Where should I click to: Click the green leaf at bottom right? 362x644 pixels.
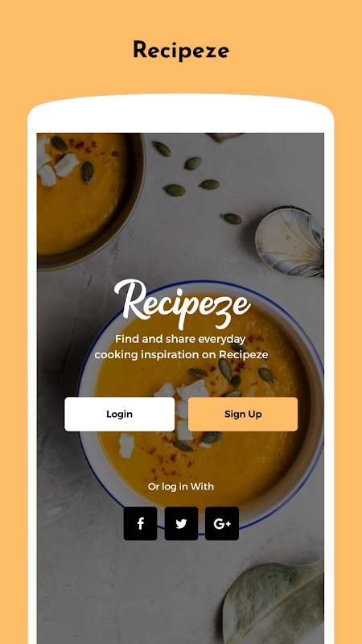[x=274, y=601]
